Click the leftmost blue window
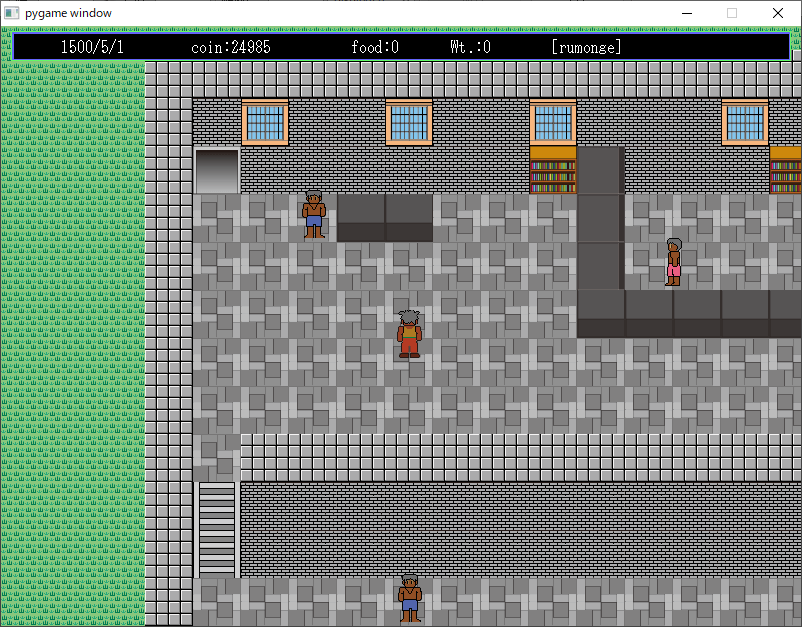This screenshot has height=627, width=802. [x=265, y=123]
